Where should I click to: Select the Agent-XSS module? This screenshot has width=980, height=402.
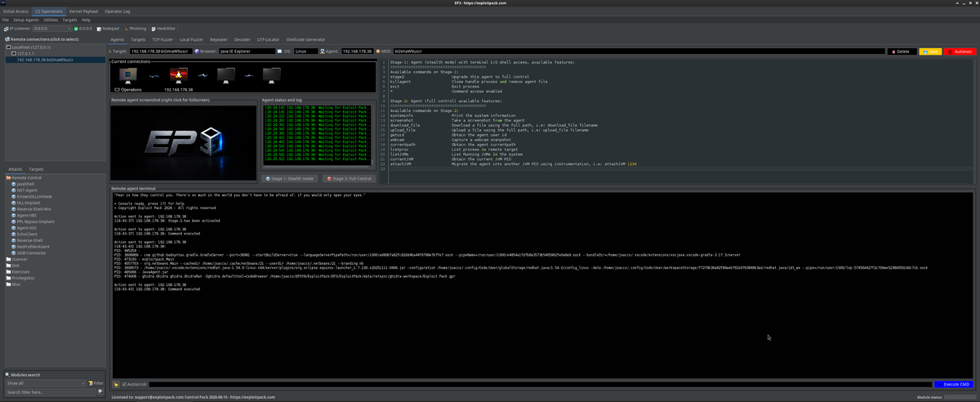pos(25,228)
